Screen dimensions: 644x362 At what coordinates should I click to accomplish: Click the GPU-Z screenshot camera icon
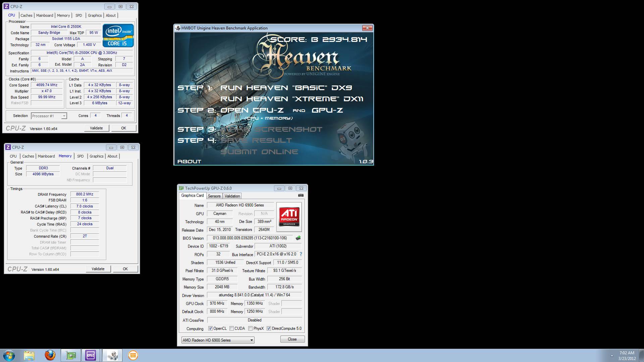(301, 195)
